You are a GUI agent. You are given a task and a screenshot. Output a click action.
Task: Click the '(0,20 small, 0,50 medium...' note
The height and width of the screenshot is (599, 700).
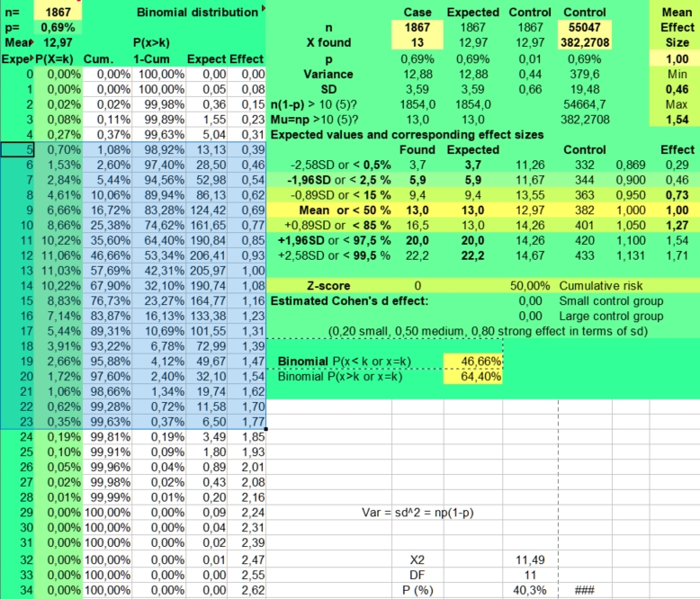pyautogui.click(x=488, y=332)
